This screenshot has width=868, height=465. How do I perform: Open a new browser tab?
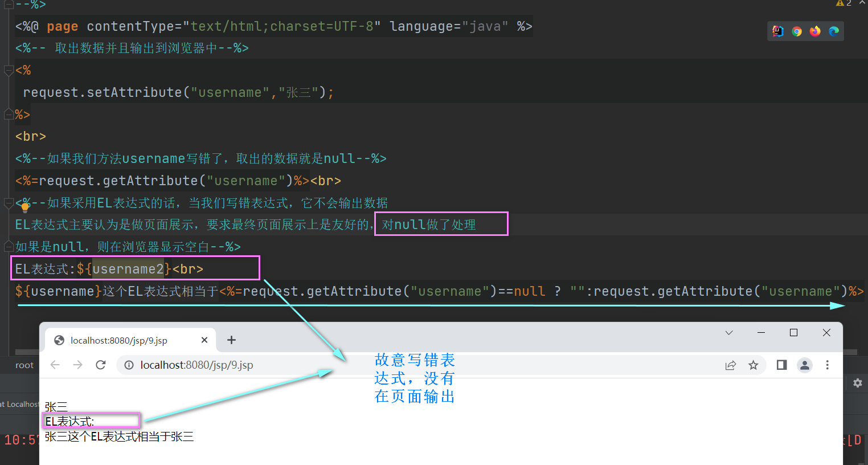(x=231, y=340)
